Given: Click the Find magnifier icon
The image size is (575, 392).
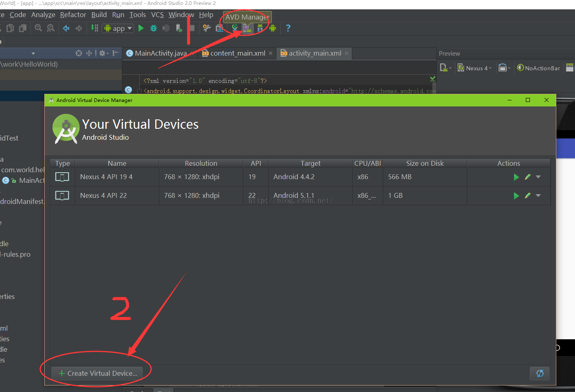Looking at the screenshot, I should point(38,28).
